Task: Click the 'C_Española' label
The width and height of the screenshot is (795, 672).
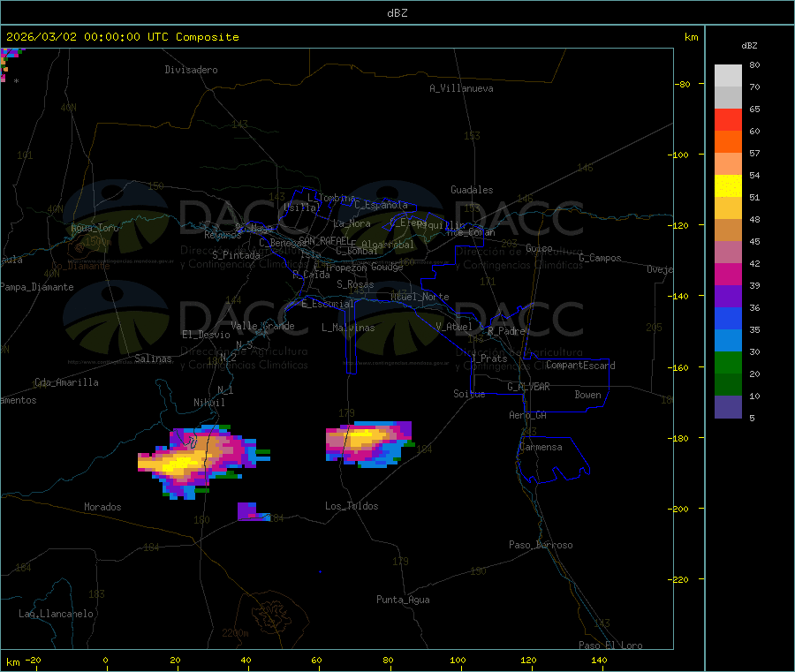Action: (x=382, y=205)
